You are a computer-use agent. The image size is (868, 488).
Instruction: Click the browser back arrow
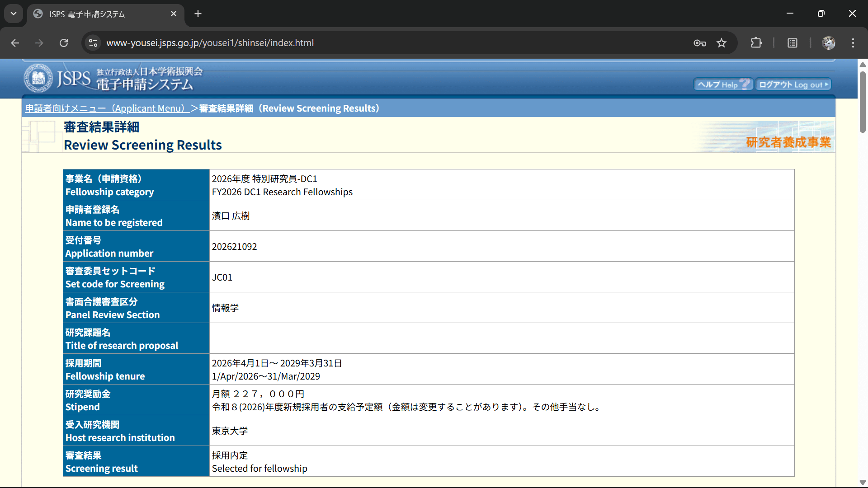pos(15,43)
